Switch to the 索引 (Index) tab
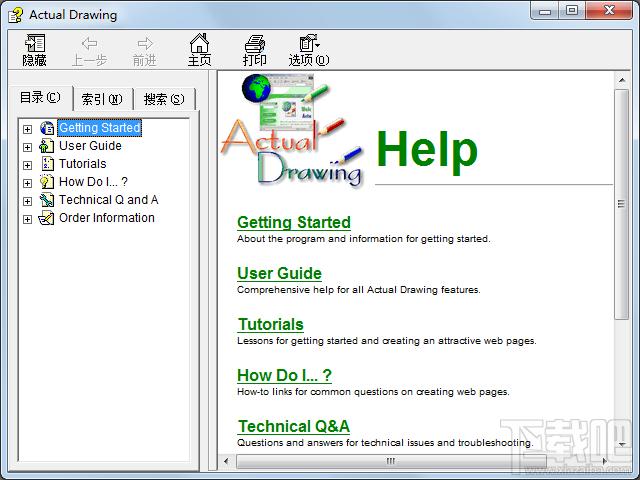Image resolution: width=640 pixels, height=480 pixels. tap(102, 99)
